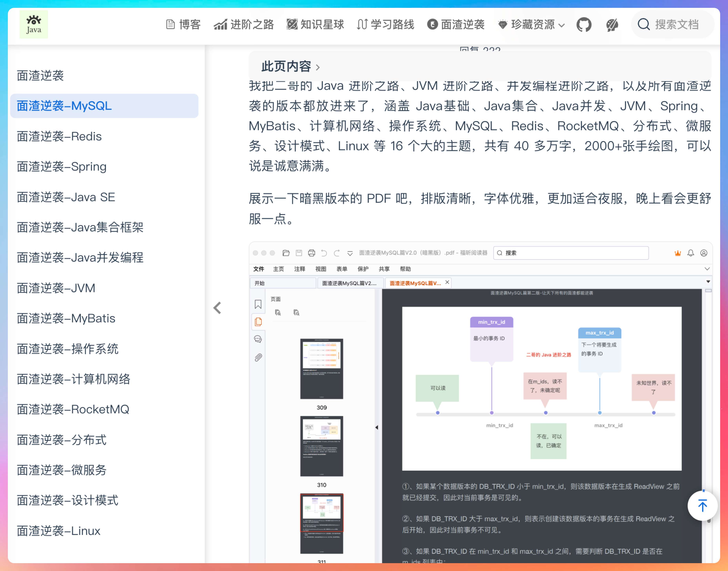The image size is (728, 571).
Task: Open 面渣逆袭-RocketMQ sidebar entry
Action: (x=73, y=410)
